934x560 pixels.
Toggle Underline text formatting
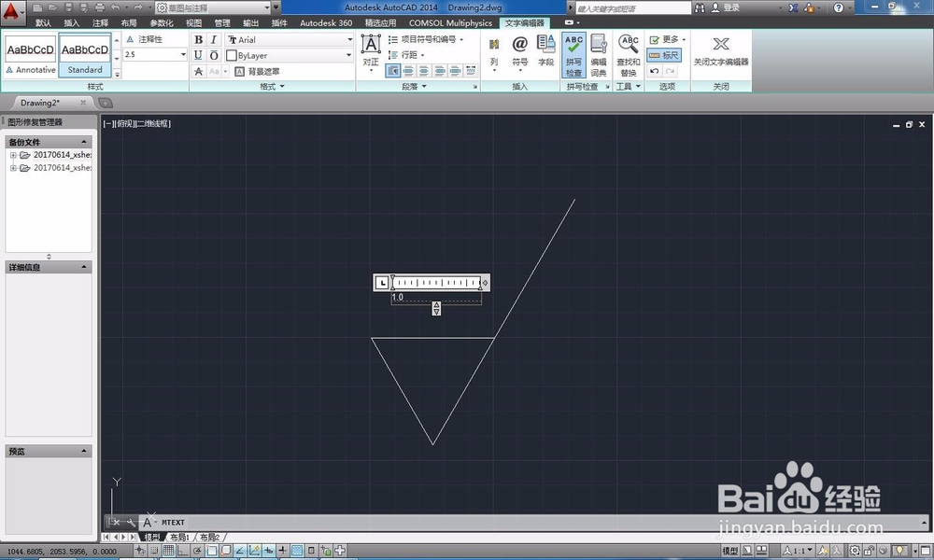click(x=198, y=55)
